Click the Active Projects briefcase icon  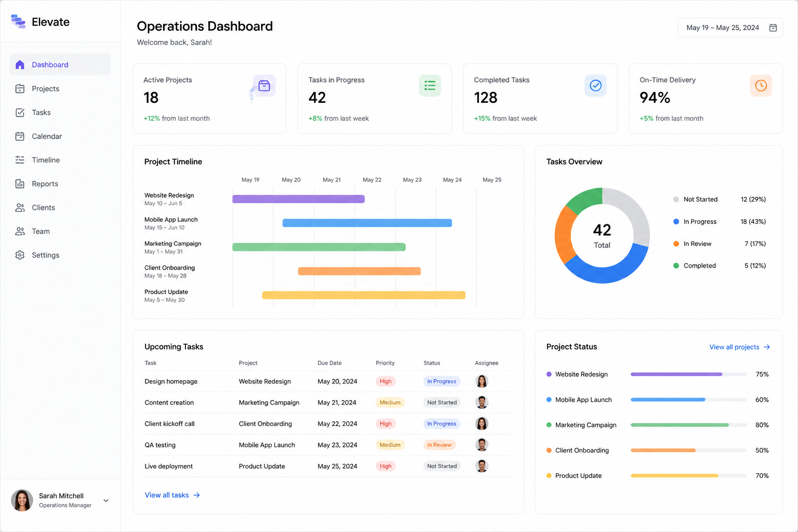[x=264, y=86]
